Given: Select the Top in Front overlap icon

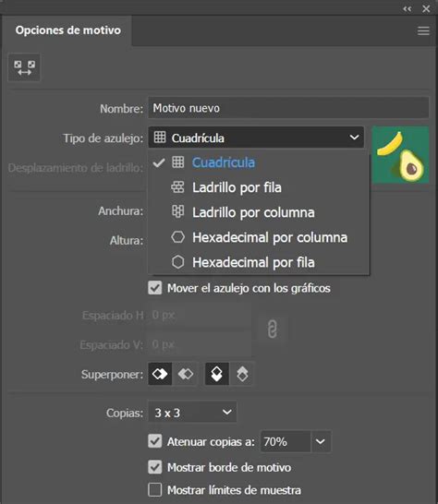Looking at the screenshot, I should click(x=217, y=374).
